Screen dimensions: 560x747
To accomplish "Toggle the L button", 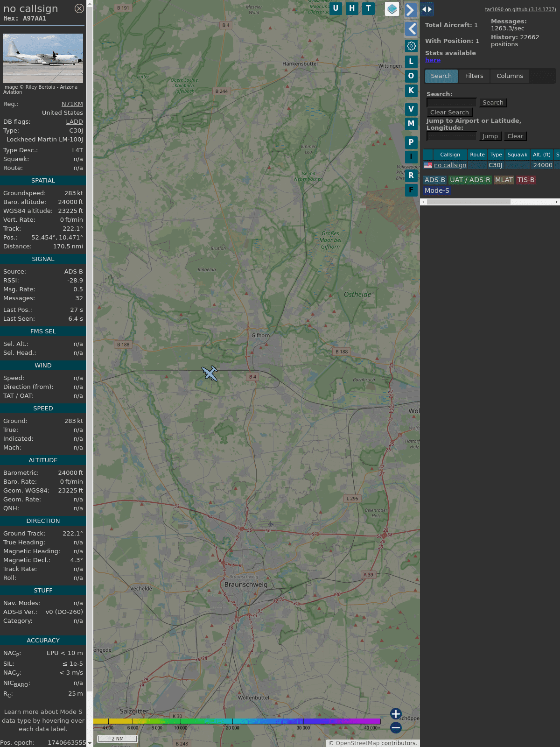I will [411, 61].
